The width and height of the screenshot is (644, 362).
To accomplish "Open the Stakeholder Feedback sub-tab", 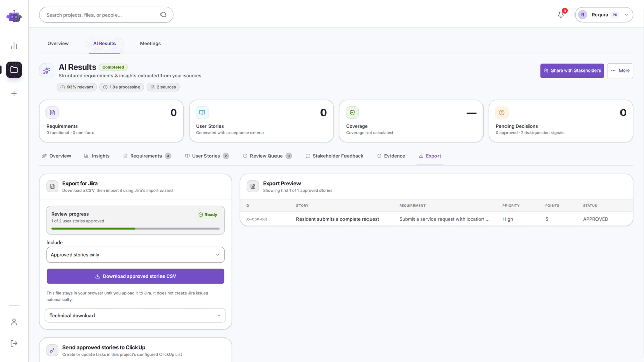I will click(x=334, y=156).
